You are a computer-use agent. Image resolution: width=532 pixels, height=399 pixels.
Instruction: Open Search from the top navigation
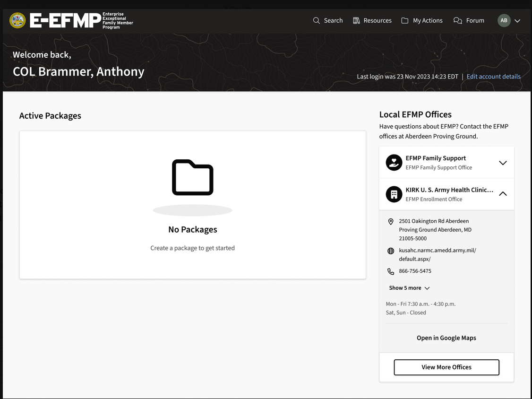click(328, 20)
